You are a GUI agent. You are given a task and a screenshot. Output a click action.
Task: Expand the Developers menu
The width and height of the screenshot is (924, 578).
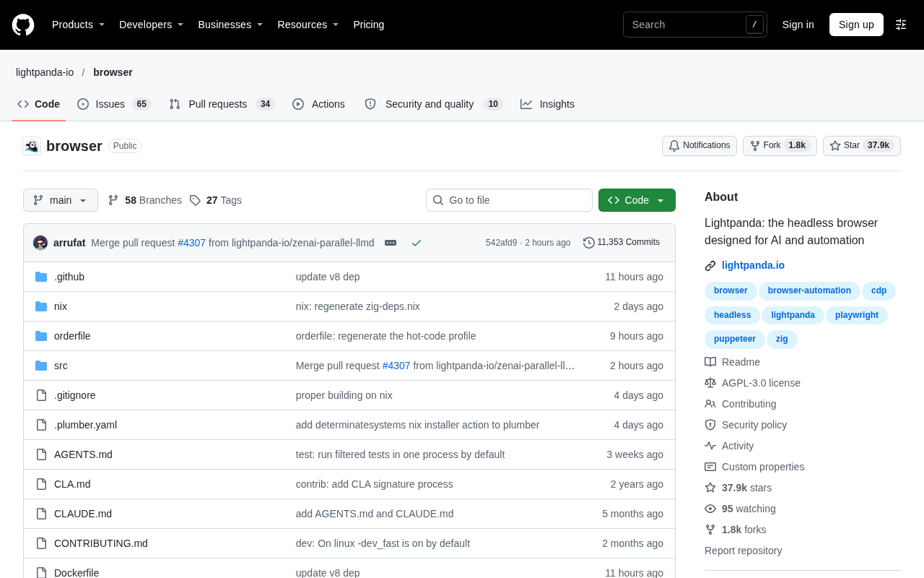click(151, 25)
